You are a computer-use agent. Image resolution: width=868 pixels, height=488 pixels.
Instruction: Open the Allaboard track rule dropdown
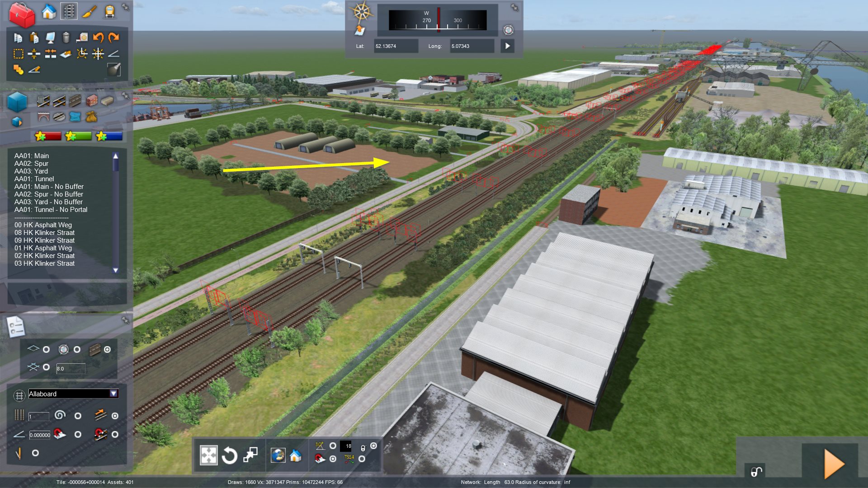click(113, 394)
